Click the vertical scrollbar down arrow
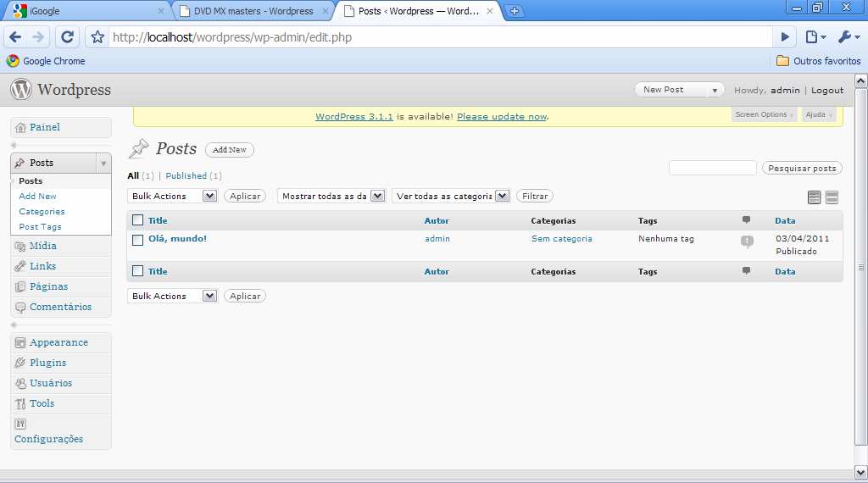This screenshot has height=483, width=868. tap(861, 473)
